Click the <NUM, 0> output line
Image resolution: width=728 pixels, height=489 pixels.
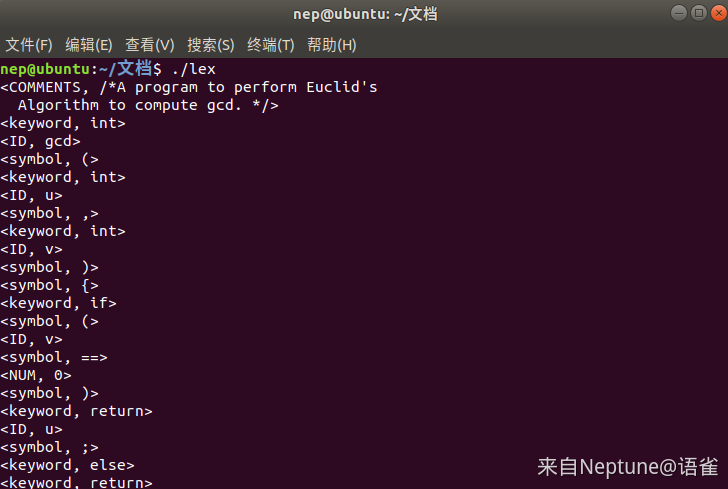(x=36, y=375)
